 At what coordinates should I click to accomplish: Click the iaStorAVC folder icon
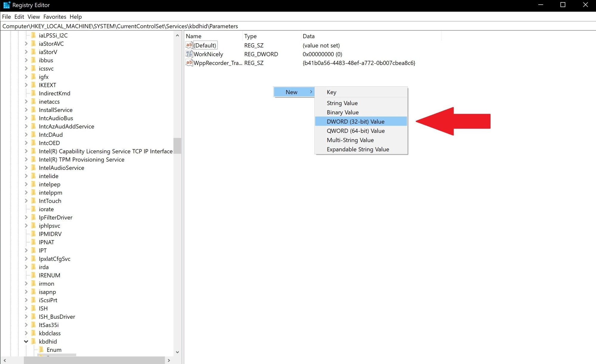(x=34, y=43)
